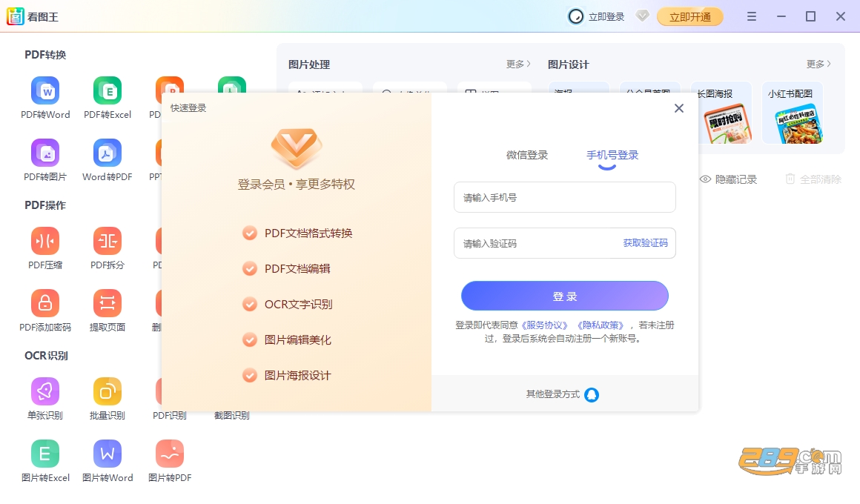860x504 pixels.
Task: Choose QQ login under 其他登录方式
Action: 592,395
